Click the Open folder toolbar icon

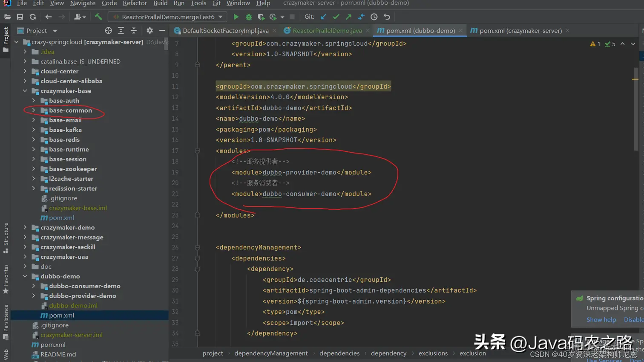8,17
